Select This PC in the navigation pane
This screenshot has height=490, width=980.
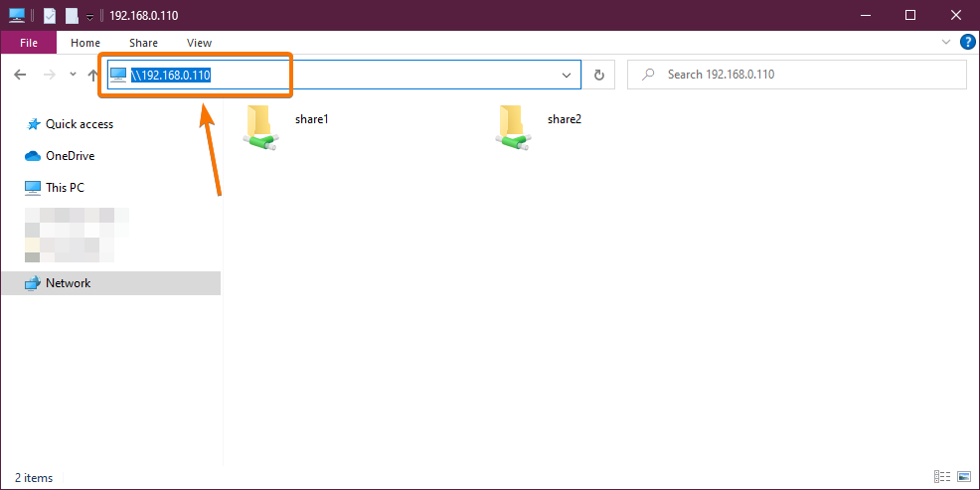click(65, 188)
